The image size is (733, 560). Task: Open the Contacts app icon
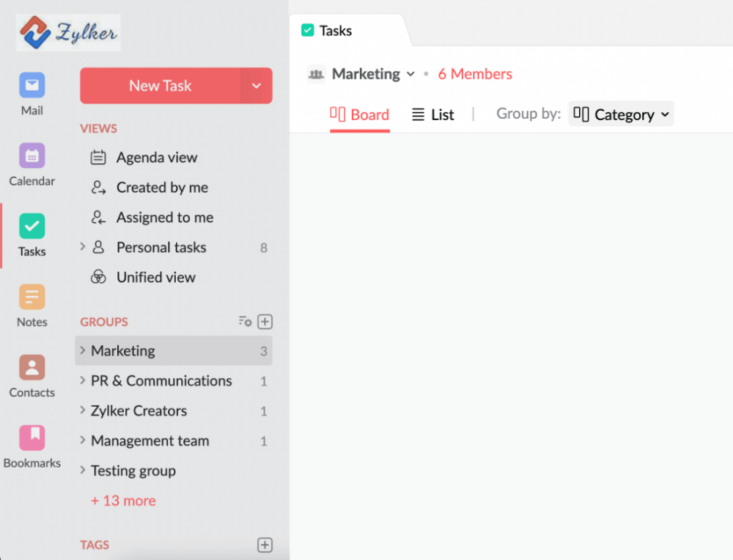click(x=32, y=367)
